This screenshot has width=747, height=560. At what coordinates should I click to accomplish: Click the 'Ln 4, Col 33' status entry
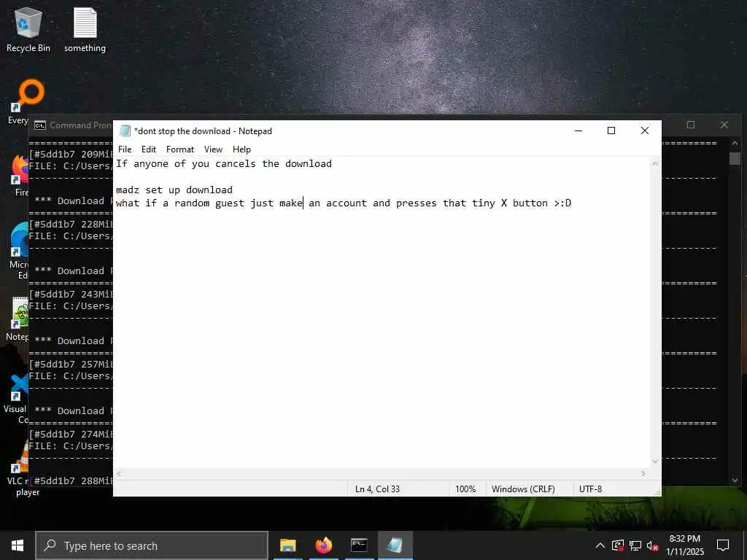[377, 489]
